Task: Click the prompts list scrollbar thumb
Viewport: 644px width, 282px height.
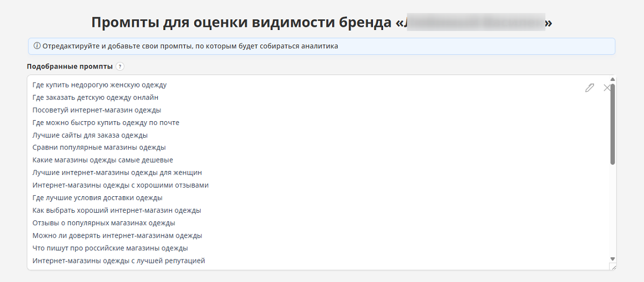Action: click(x=612, y=123)
